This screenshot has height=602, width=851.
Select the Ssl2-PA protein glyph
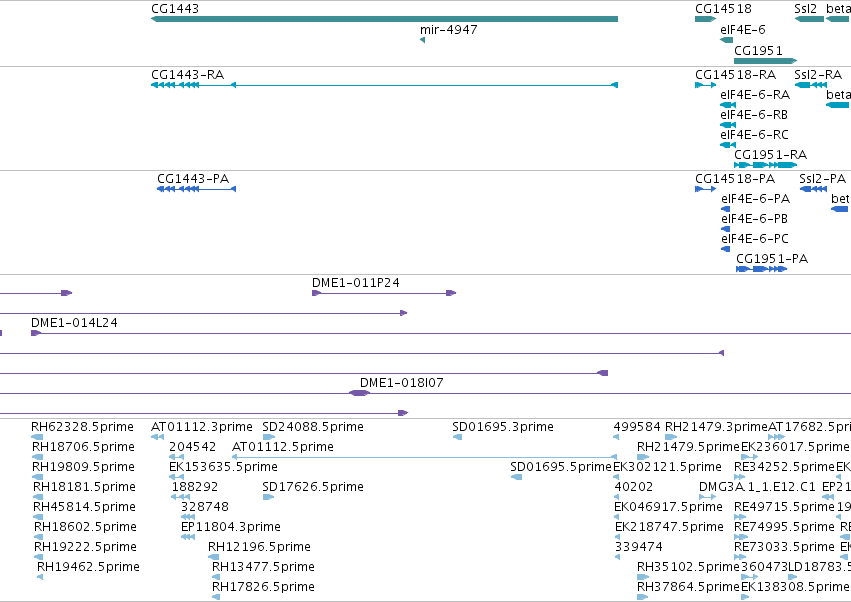click(814, 189)
